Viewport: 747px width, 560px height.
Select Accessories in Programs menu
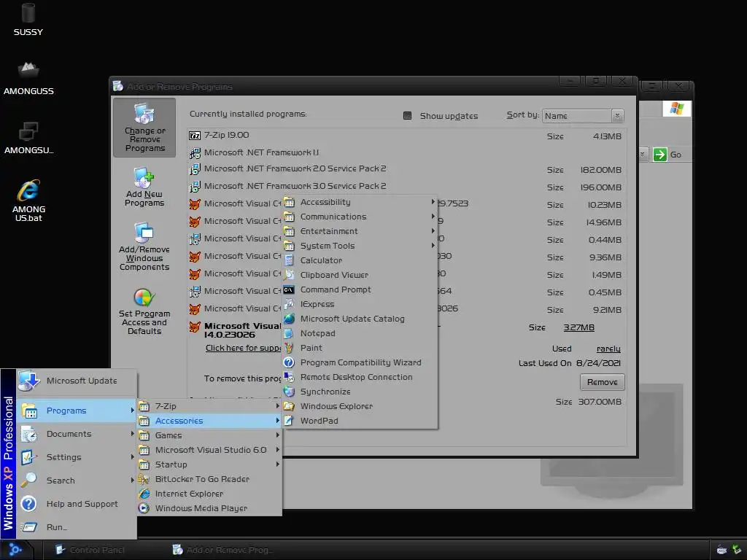point(209,421)
